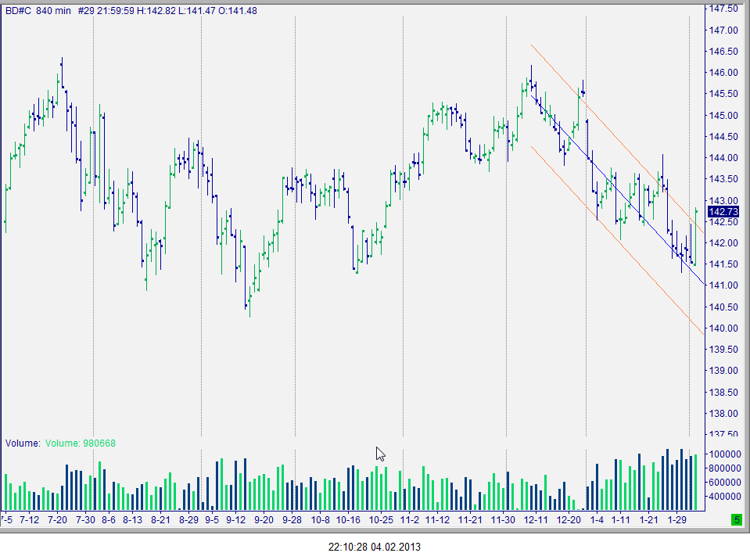Click the 11-12 date label
This screenshot has width=750, height=560.
pos(438,520)
